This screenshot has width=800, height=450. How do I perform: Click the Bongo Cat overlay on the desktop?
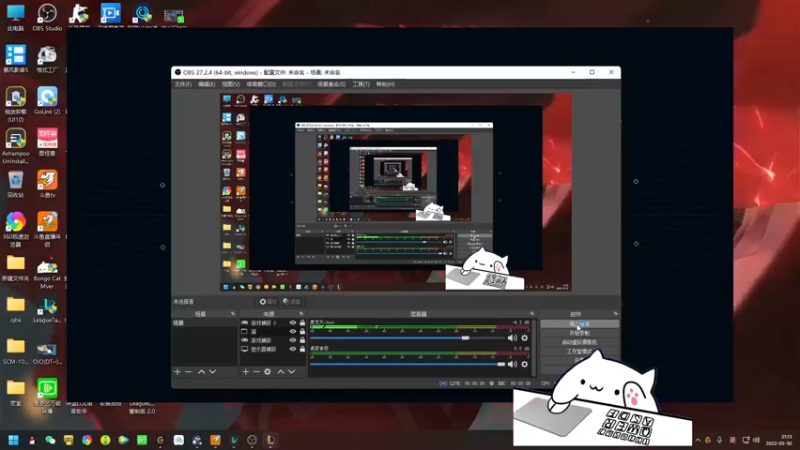pos(602,399)
